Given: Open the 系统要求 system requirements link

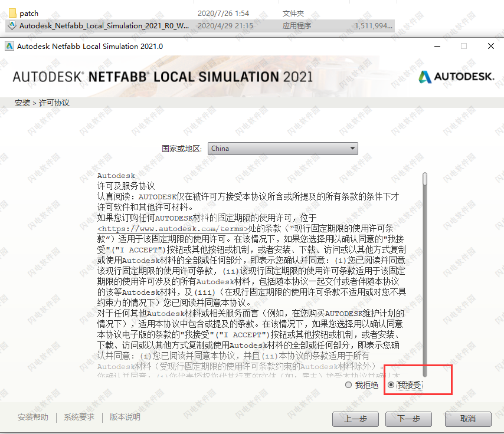Looking at the screenshot, I should pos(79,417).
